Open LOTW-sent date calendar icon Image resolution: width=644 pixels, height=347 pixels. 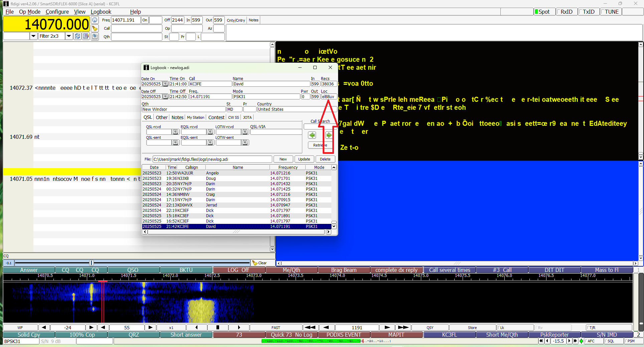[x=245, y=142]
